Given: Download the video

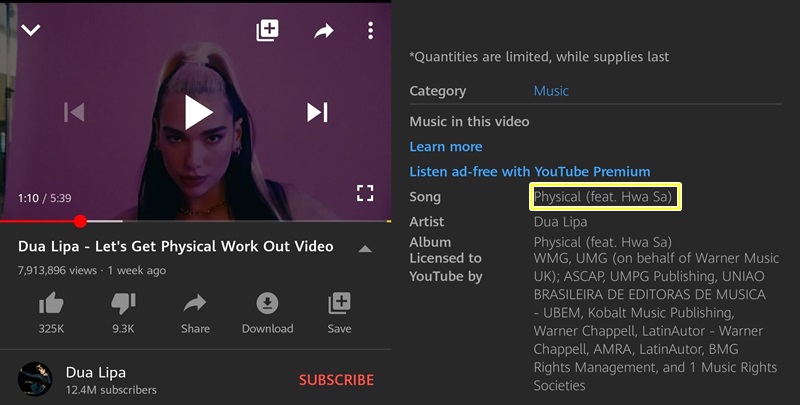Looking at the screenshot, I should (x=267, y=313).
